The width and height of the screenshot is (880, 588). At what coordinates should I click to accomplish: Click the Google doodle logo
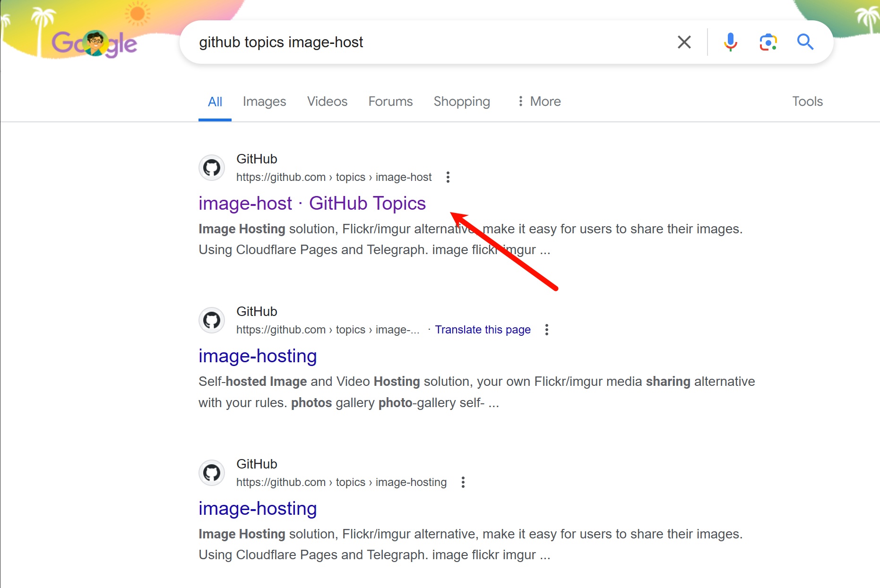94,43
